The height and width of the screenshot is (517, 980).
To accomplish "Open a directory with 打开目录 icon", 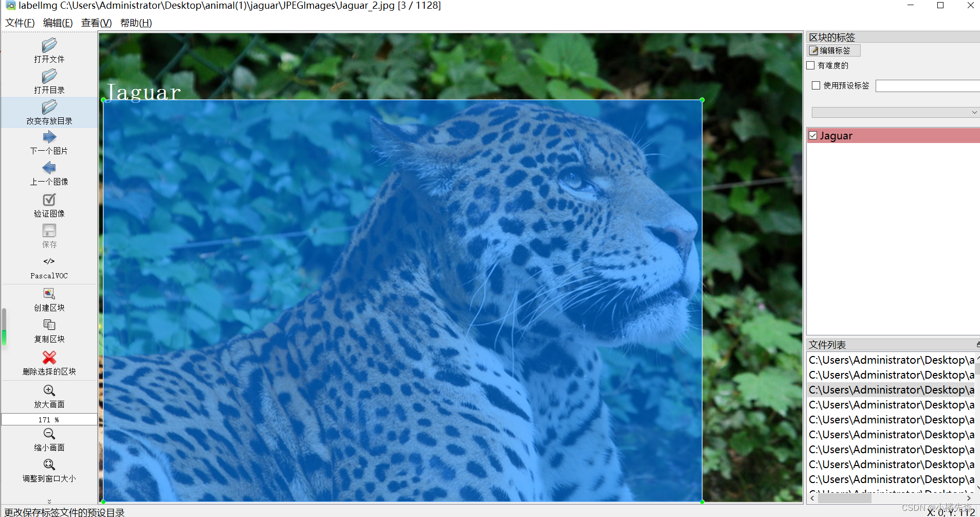I will (x=49, y=76).
